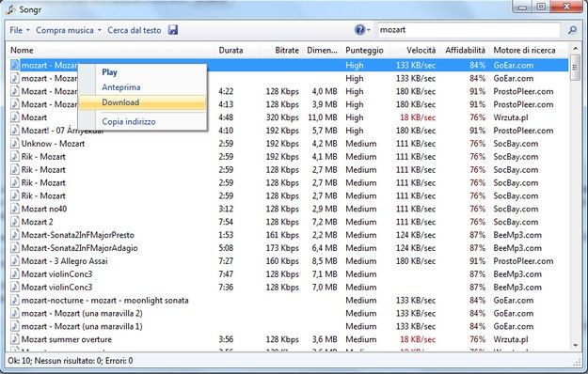
Task: Sort by the Velocità column header
Action: pos(414,50)
